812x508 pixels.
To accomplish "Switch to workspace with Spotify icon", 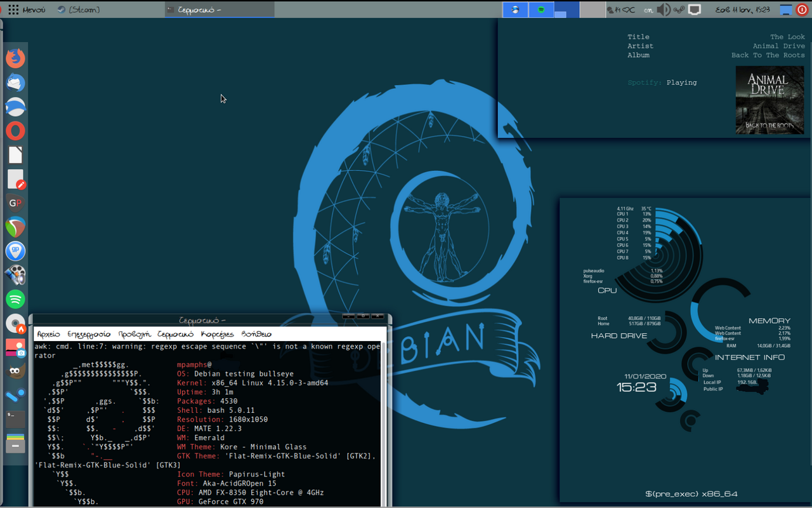I will coord(541,10).
